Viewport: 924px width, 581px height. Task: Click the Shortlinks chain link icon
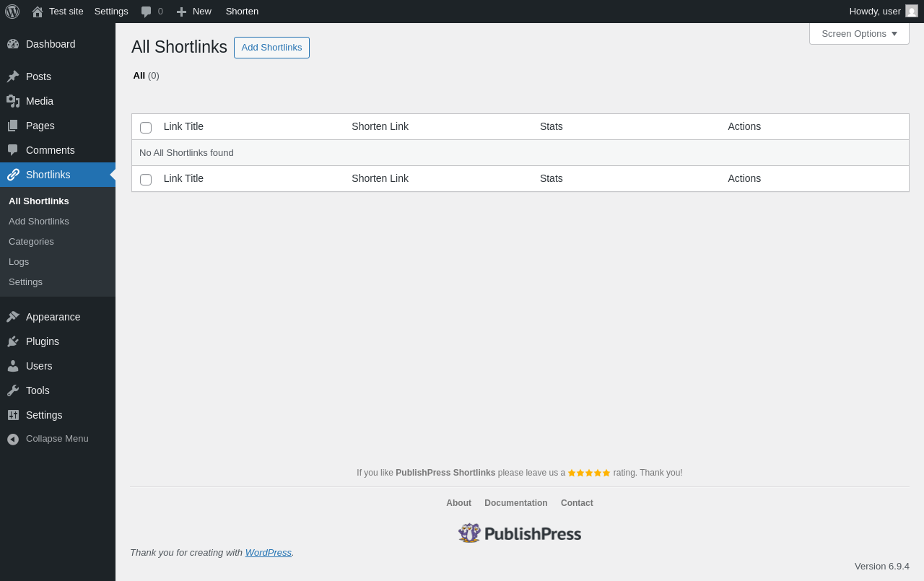pos(13,175)
